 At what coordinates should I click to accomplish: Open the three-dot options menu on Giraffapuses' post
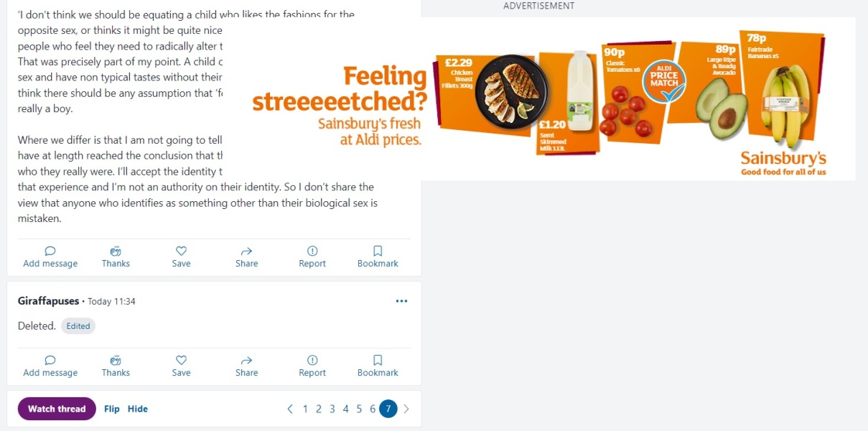(401, 300)
